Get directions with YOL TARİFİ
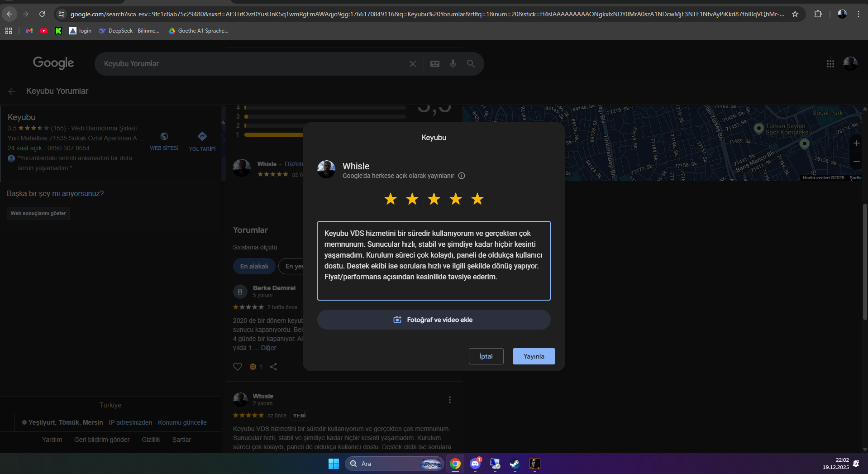This screenshot has height=474, width=868. pyautogui.click(x=202, y=141)
